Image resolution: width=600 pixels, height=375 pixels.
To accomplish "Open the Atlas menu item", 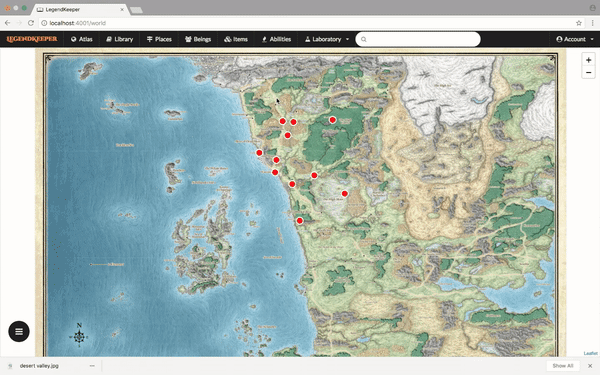I will 82,39.
